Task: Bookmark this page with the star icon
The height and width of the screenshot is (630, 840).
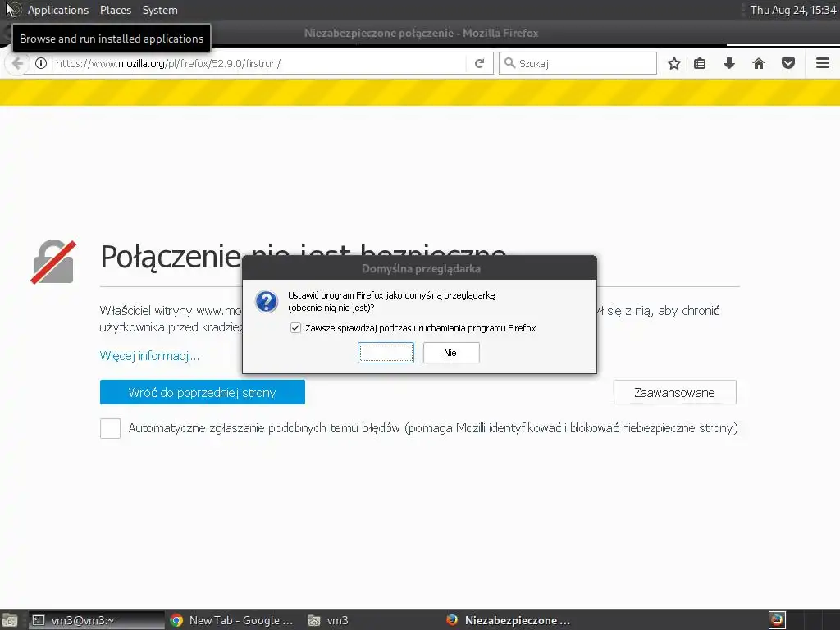Action: 674,63
